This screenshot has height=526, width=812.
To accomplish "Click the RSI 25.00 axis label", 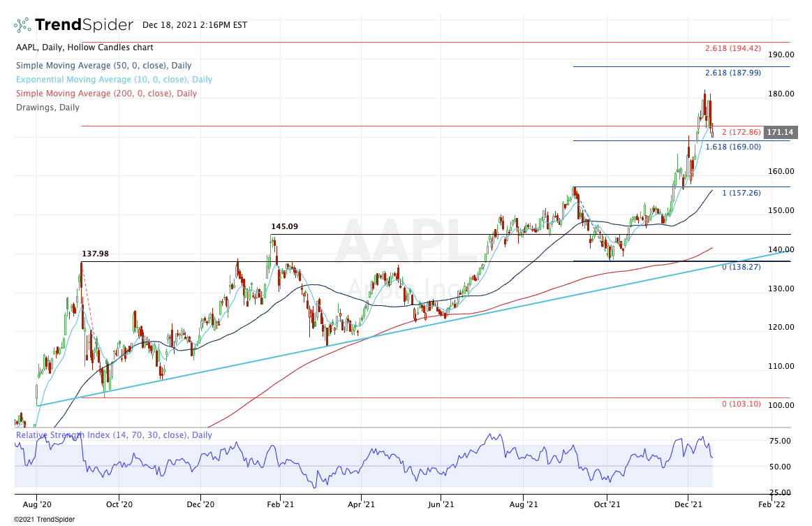I will click(780, 493).
